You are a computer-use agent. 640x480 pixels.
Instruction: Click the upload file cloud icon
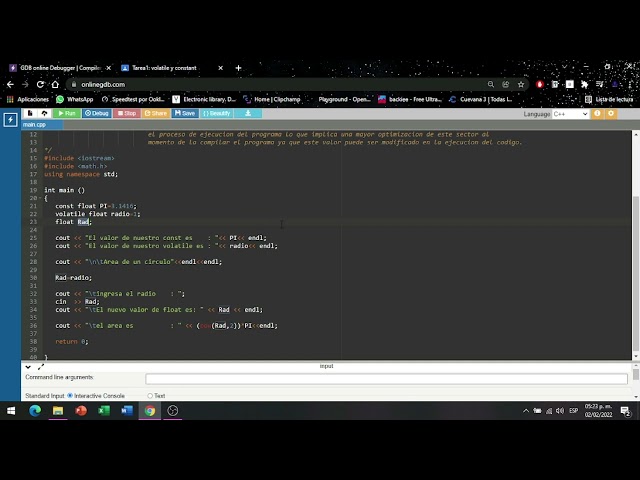(x=44, y=113)
